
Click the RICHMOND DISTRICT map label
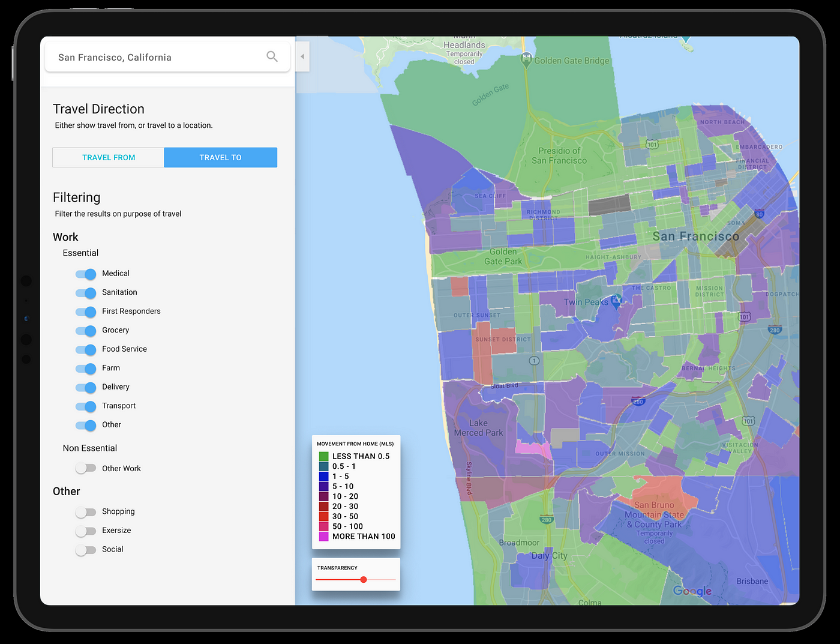[543, 215]
